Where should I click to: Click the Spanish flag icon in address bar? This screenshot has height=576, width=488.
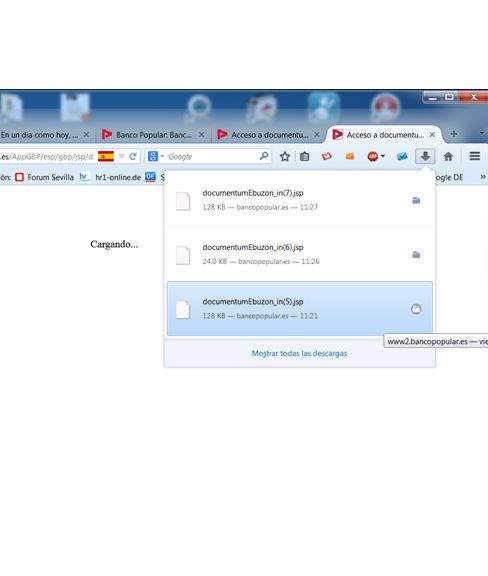coord(106,156)
